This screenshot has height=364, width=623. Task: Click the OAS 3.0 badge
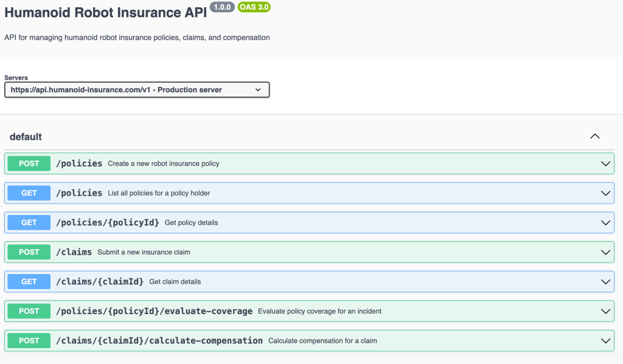pos(254,7)
